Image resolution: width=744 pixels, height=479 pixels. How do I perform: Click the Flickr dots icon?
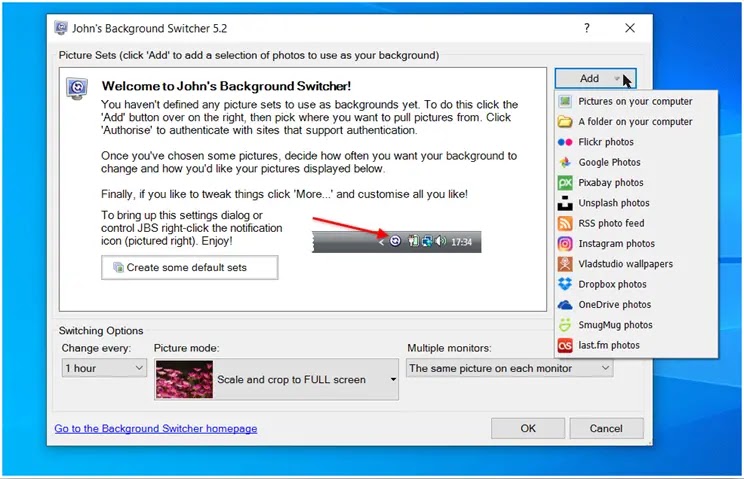point(565,142)
